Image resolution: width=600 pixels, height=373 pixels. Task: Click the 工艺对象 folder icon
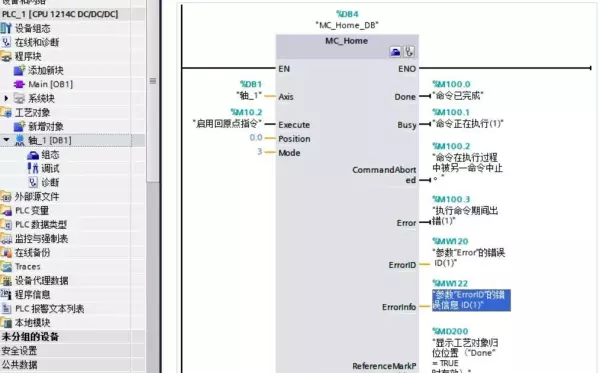pyautogui.click(x=6, y=112)
